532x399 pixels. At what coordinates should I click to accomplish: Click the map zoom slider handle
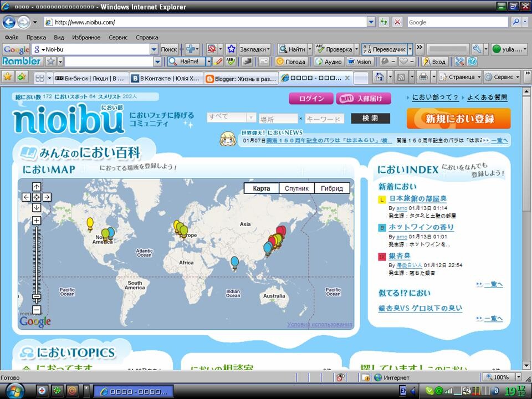pos(37,298)
